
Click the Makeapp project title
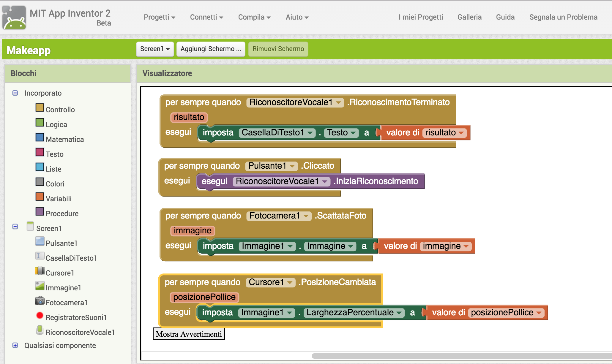click(x=29, y=50)
